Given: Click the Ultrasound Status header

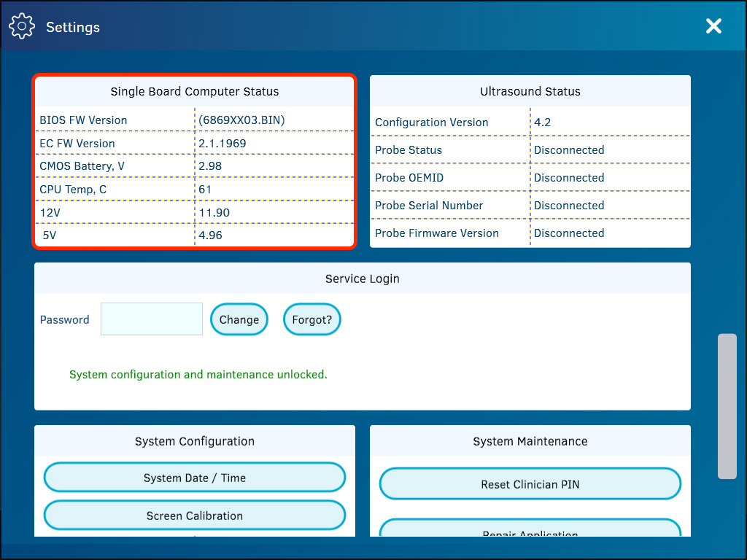Looking at the screenshot, I should pos(530,91).
